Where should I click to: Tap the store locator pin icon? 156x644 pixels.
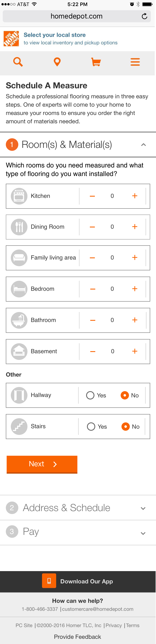point(57,62)
